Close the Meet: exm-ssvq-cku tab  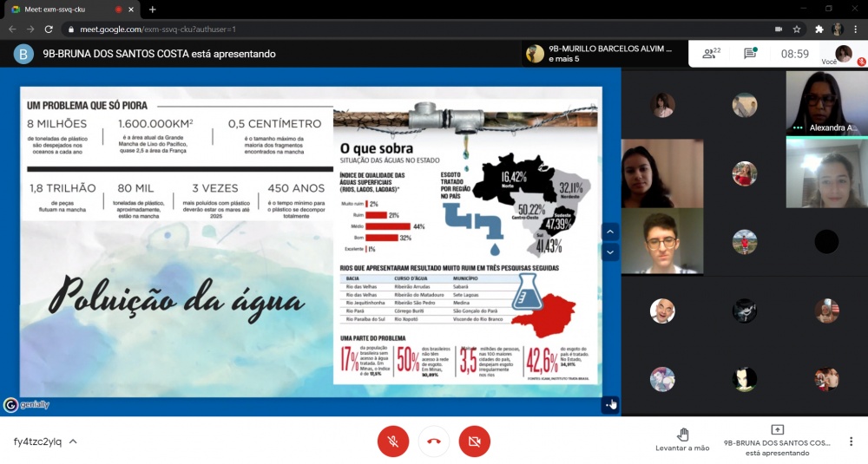pyautogui.click(x=131, y=10)
